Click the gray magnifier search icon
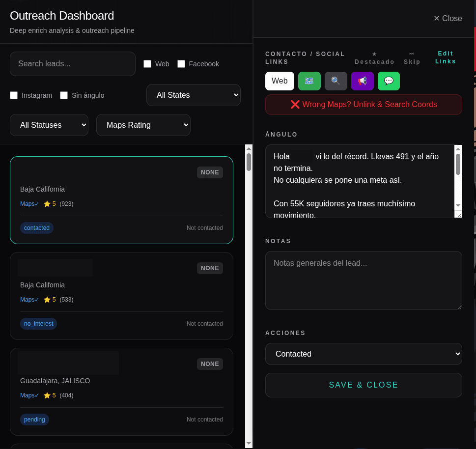Screen dimensions: 476x449 pyautogui.click(x=336, y=81)
